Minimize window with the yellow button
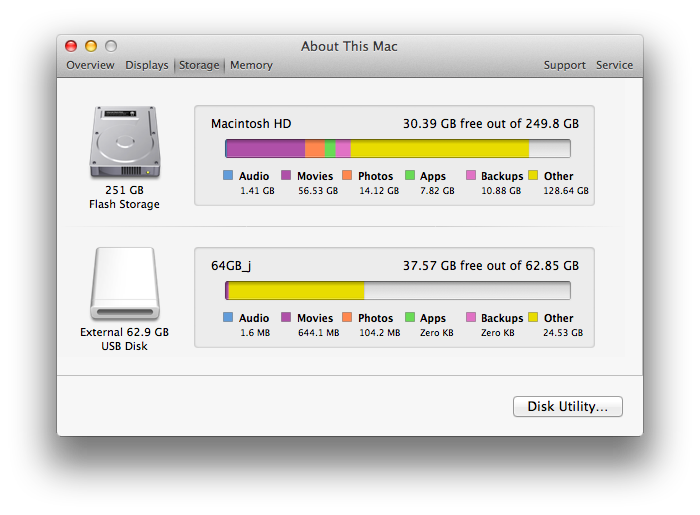This screenshot has width=700, height=515. click(x=91, y=46)
